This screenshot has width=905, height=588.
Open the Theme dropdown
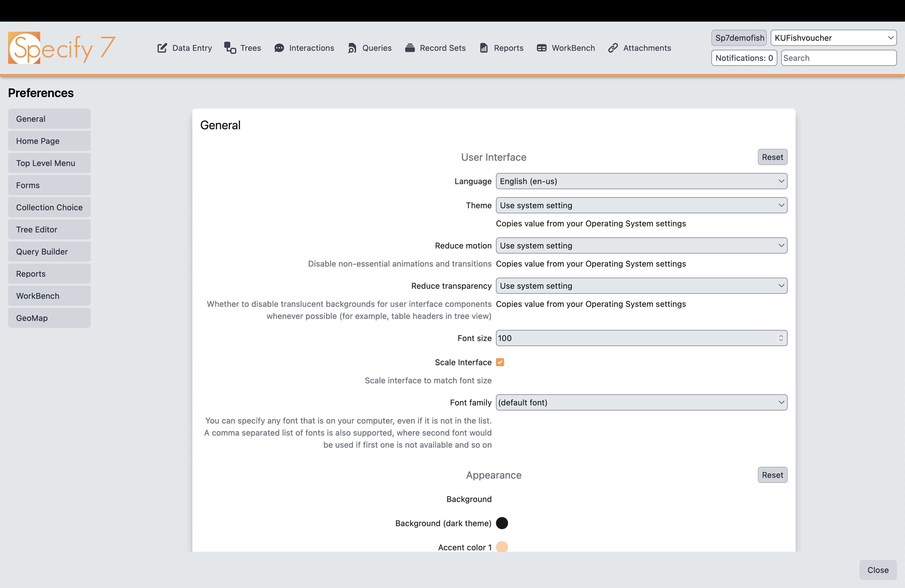click(641, 205)
